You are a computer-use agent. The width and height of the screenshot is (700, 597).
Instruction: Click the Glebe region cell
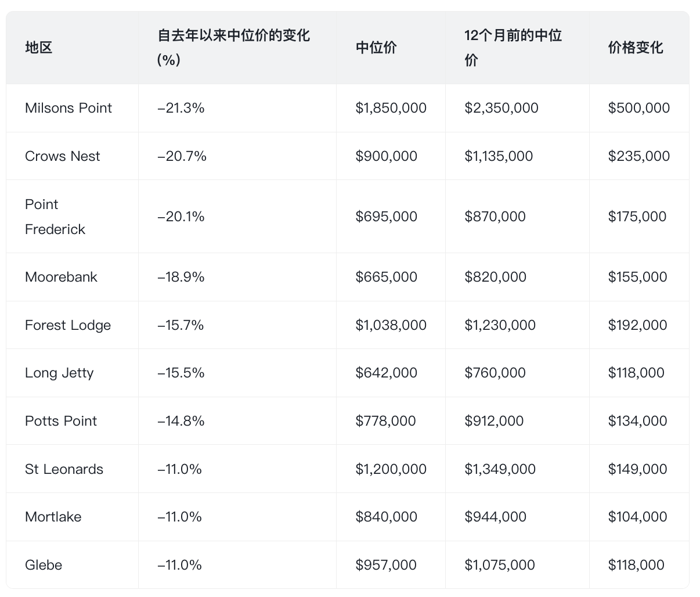click(44, 565)
